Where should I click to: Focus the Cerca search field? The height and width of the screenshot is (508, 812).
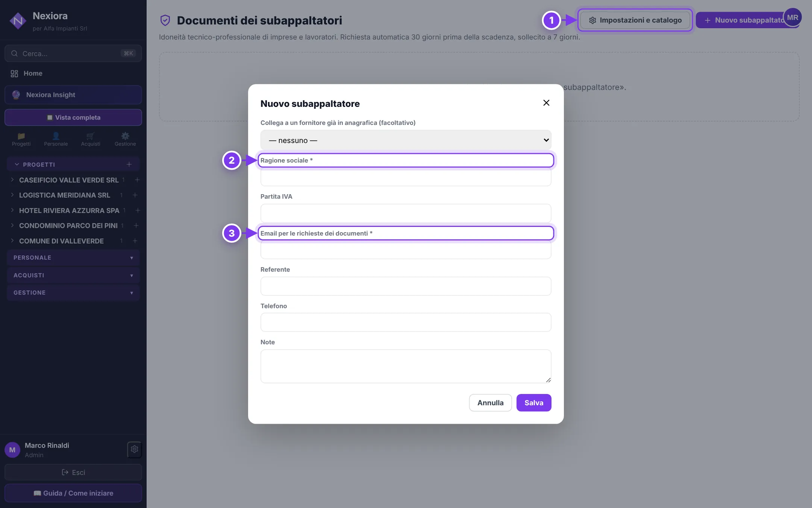73,53
